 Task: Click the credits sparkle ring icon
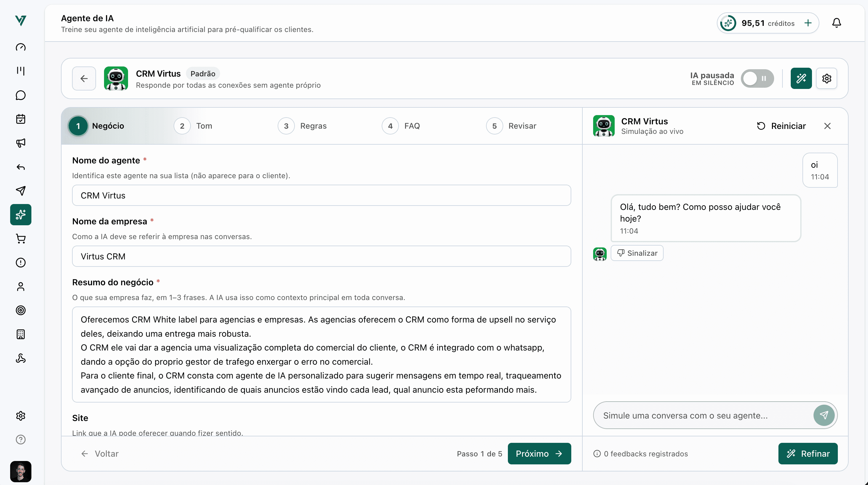728,23
